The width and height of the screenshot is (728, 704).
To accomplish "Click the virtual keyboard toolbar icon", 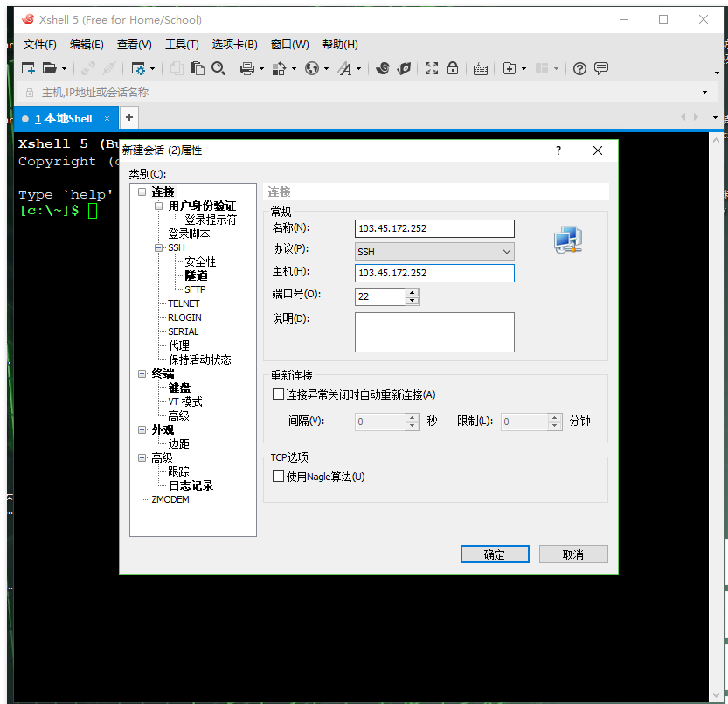I will pos(481,68).
